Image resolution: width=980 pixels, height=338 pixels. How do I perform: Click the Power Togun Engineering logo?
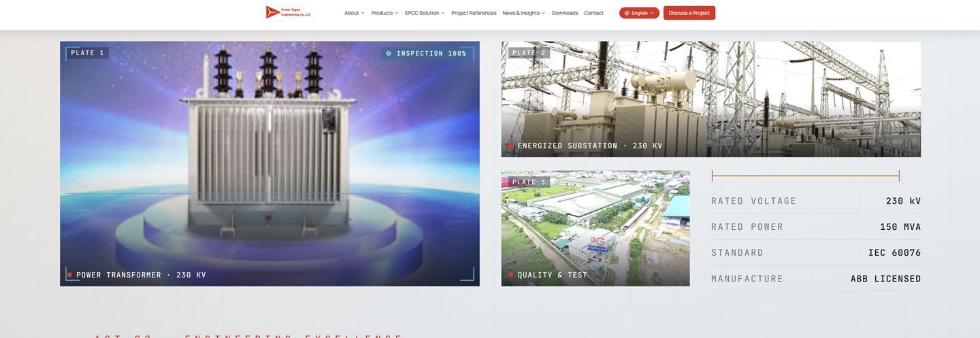coord(288,12)
